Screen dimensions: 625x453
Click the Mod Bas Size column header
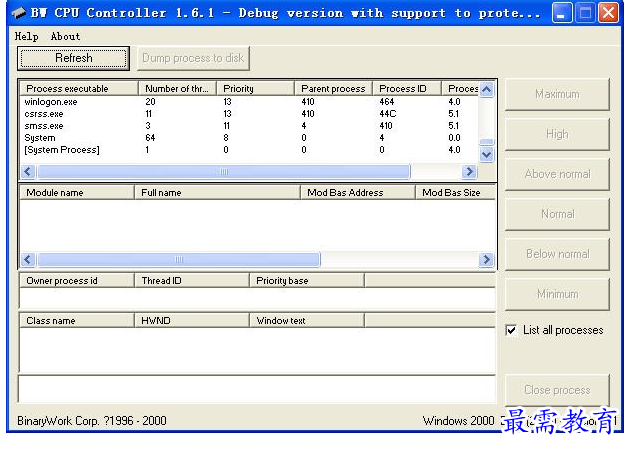click(456, 193)
